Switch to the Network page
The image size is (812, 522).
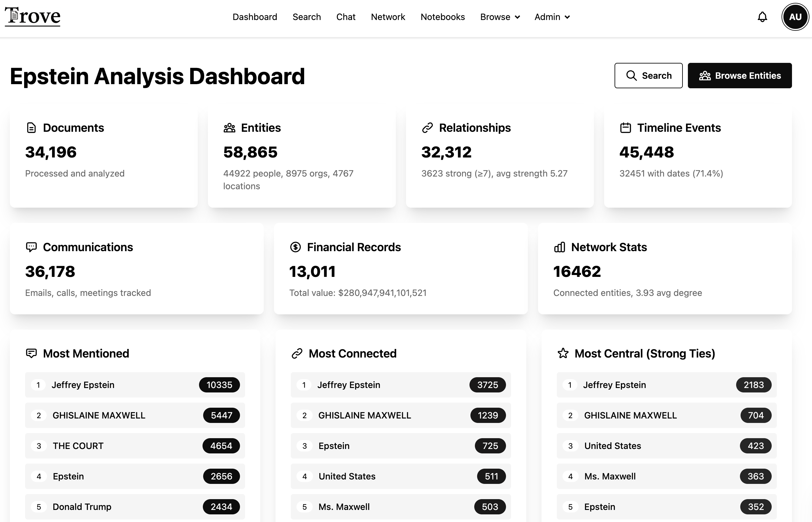click(388, 17)
